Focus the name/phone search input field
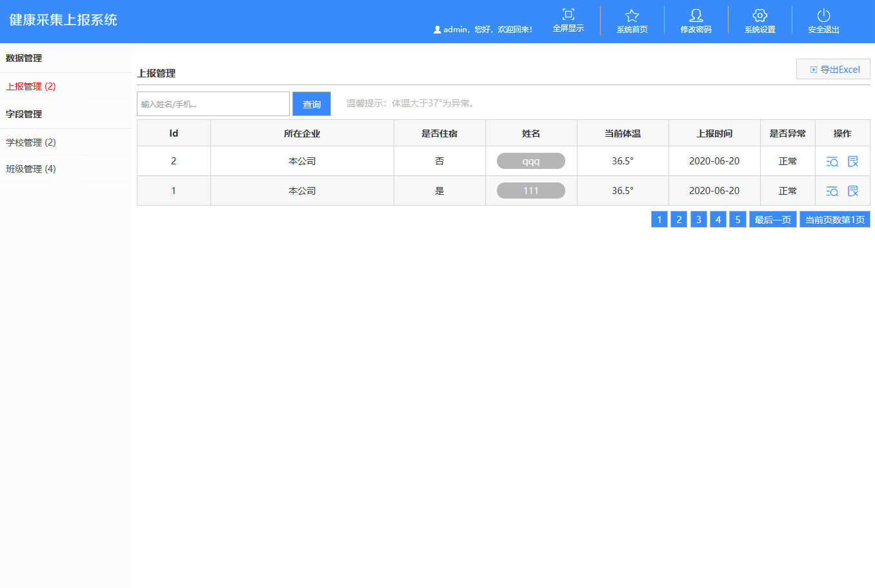 (213, 104)
